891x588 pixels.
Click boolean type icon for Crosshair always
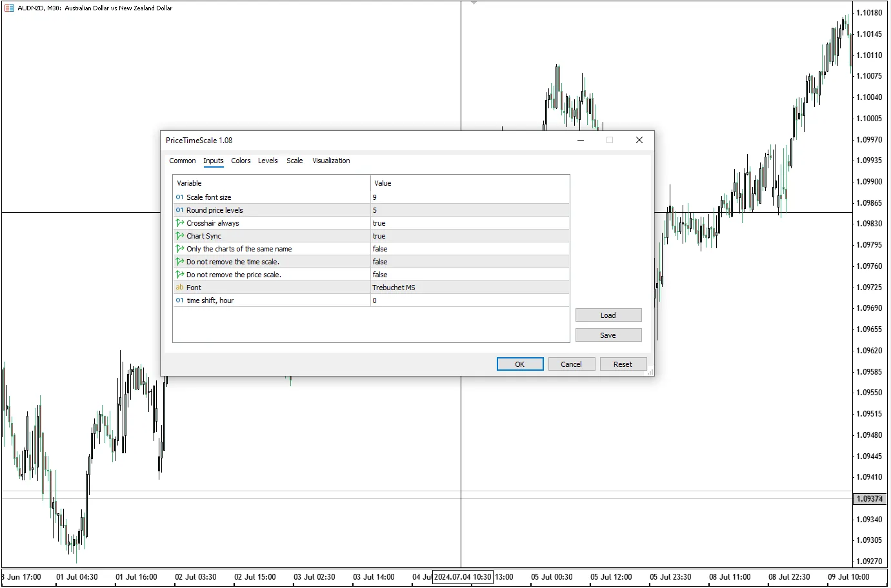pyautogui.click(x=180, y=223)
